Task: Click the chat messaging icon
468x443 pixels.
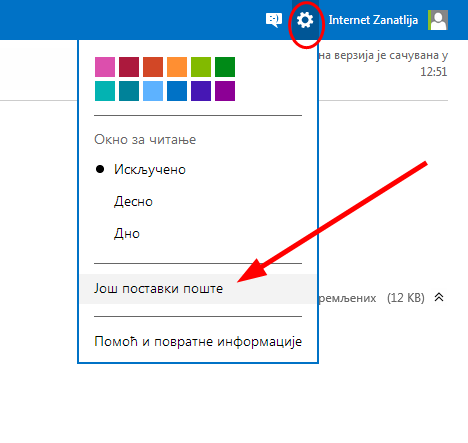Action: [x=274, y=20]
